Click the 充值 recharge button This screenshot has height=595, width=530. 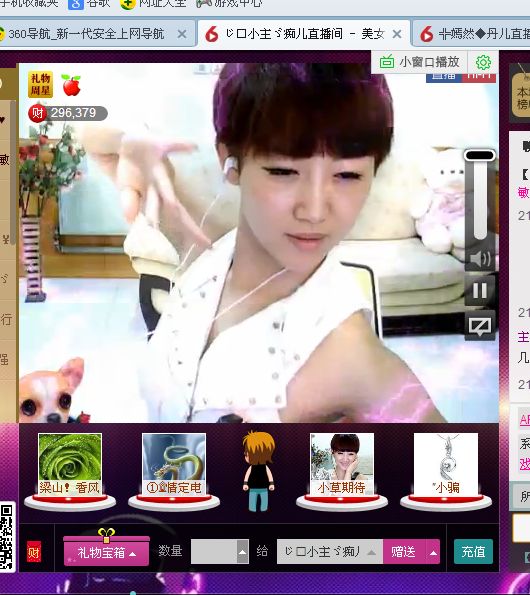pos(473,552)
